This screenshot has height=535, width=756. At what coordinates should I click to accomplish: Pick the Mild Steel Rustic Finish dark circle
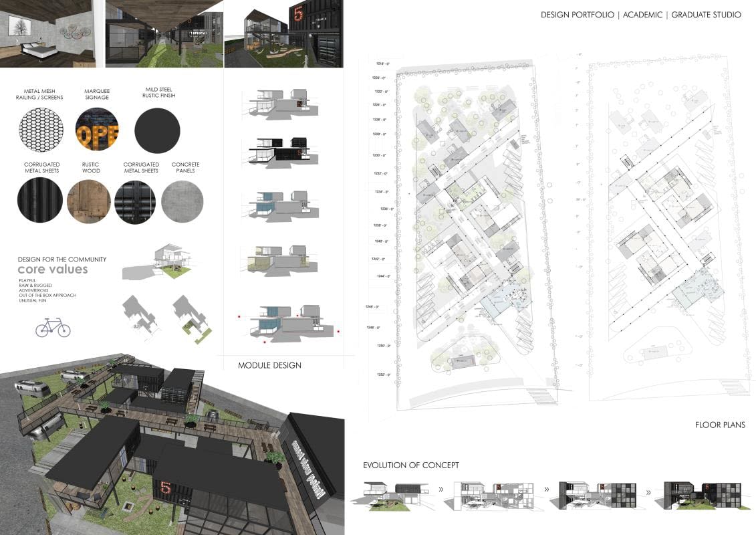pos(157,130)
